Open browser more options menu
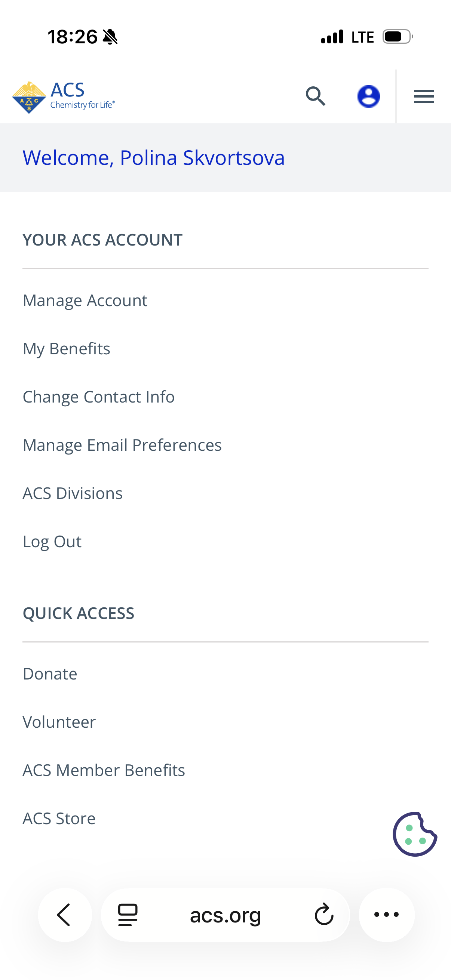451x980 pixels. 386,915
